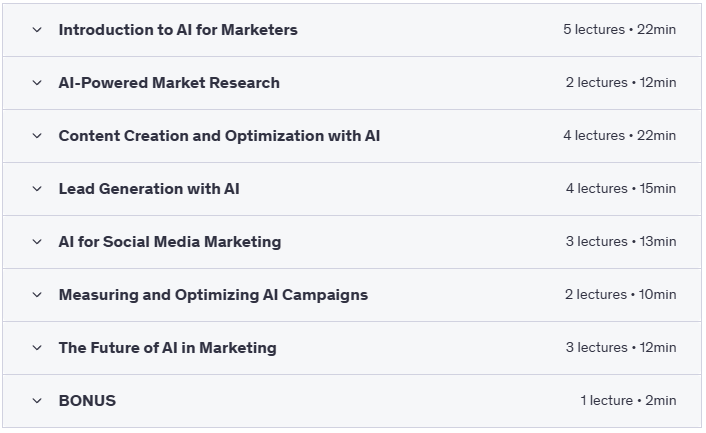
Task: Open Measuring and Optimizing AI Campaigns title
Action: coord(213,295)
